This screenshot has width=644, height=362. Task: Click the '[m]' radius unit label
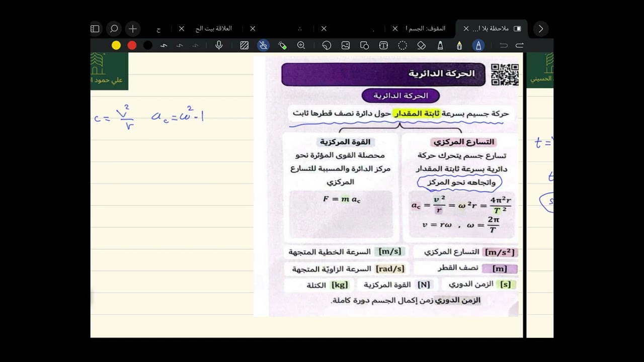tap(500, 268)
